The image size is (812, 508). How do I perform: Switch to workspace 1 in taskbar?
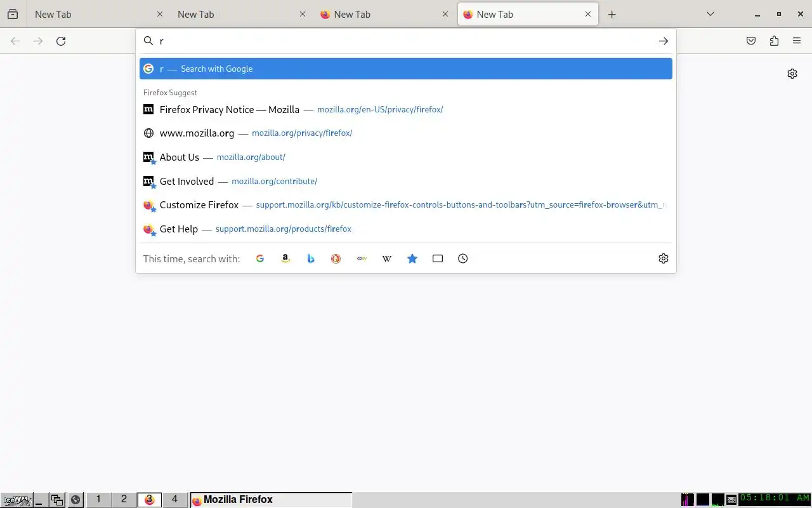pos(98,500)
